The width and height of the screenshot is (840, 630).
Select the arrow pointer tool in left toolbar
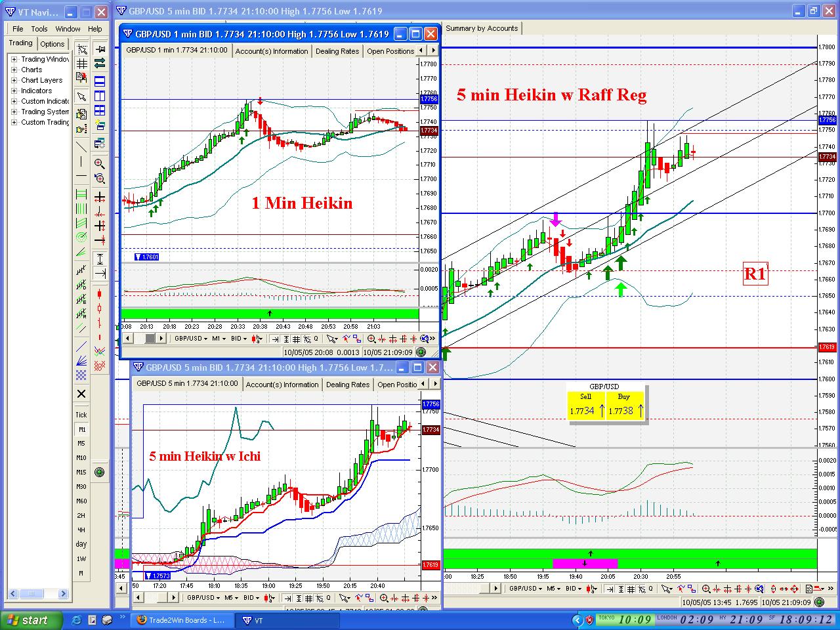coord(81,96)
